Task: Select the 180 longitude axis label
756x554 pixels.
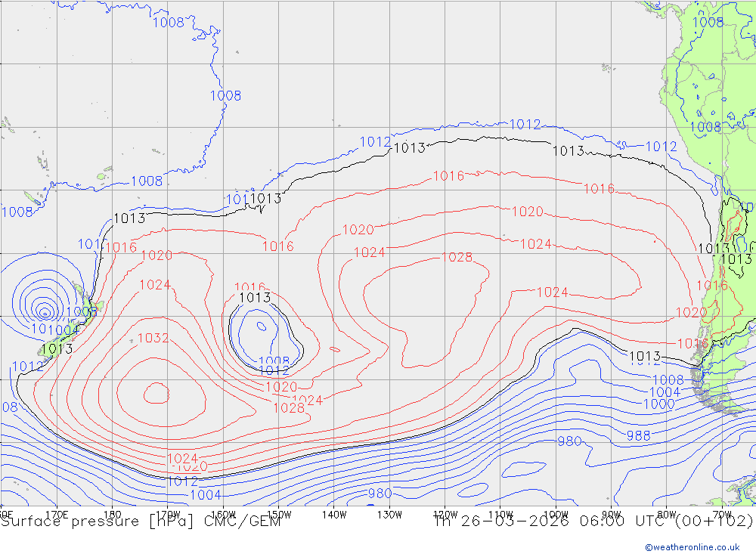Action: (113, 515)
